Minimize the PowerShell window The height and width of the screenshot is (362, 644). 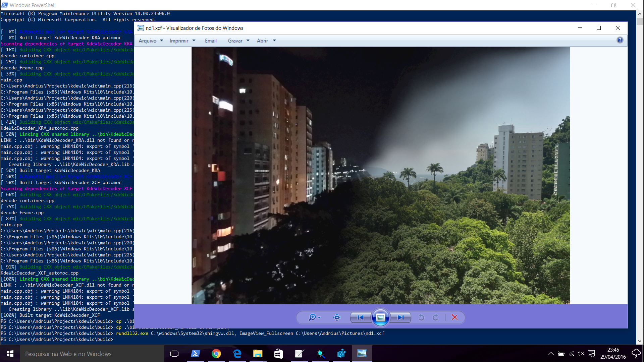pos(594,5)
